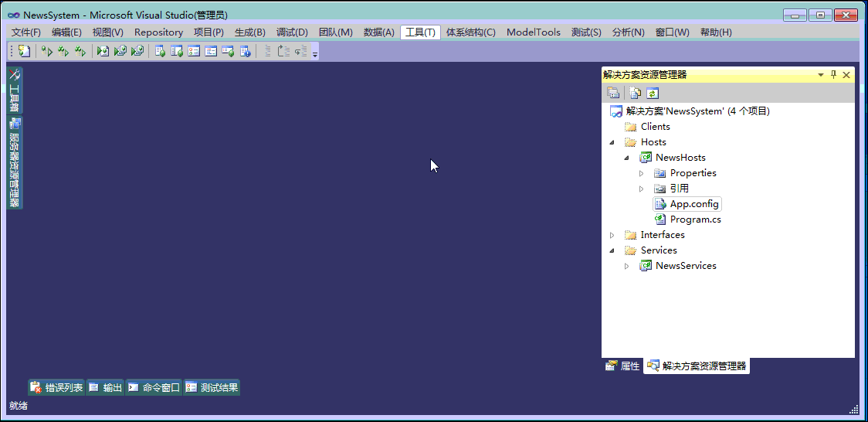Open the 帮助(H) menu
Screen dimensions: 868x422
[x=716, y=32]
